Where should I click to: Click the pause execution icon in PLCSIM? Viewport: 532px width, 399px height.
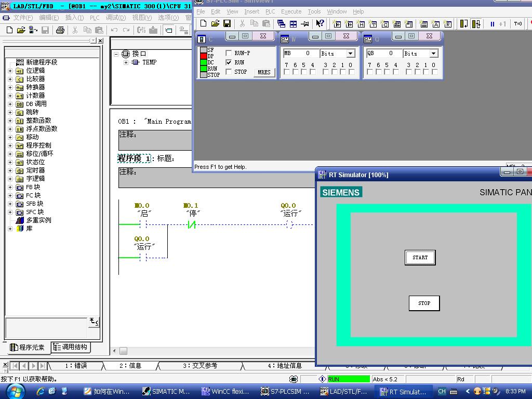(x=492, y=24)
